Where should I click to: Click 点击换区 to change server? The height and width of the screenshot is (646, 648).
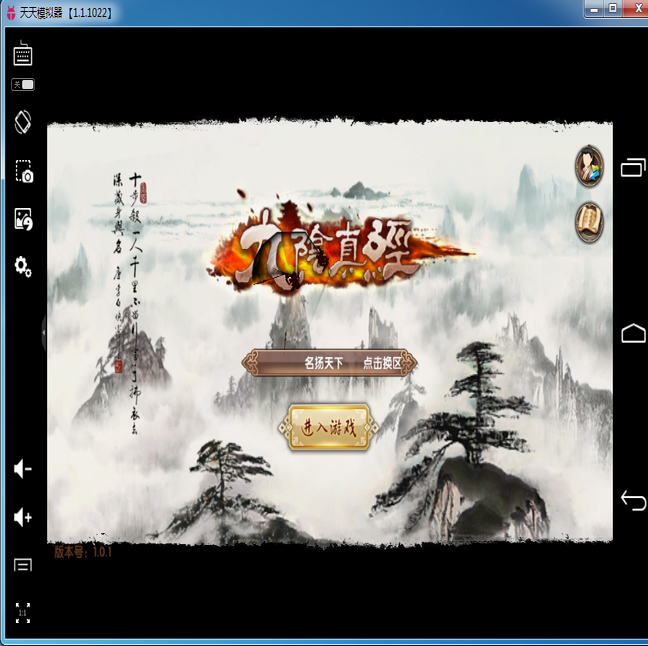pyautogui.click(x=381, y=363)
